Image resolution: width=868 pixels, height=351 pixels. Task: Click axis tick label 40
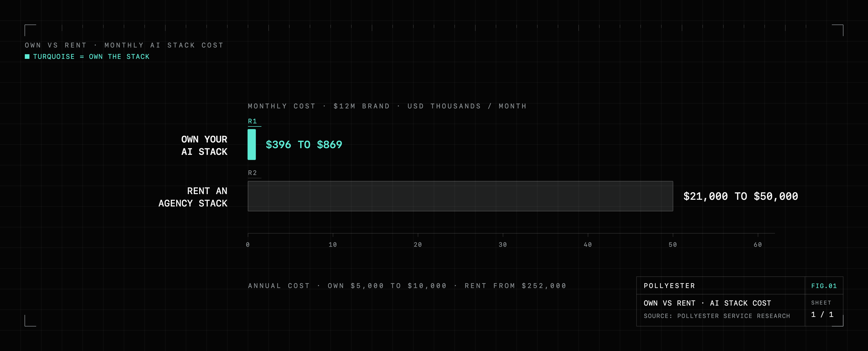(588, 245)
